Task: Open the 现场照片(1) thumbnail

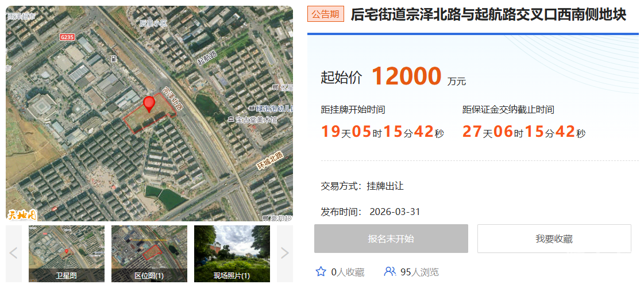Action: tap(232, 253)
